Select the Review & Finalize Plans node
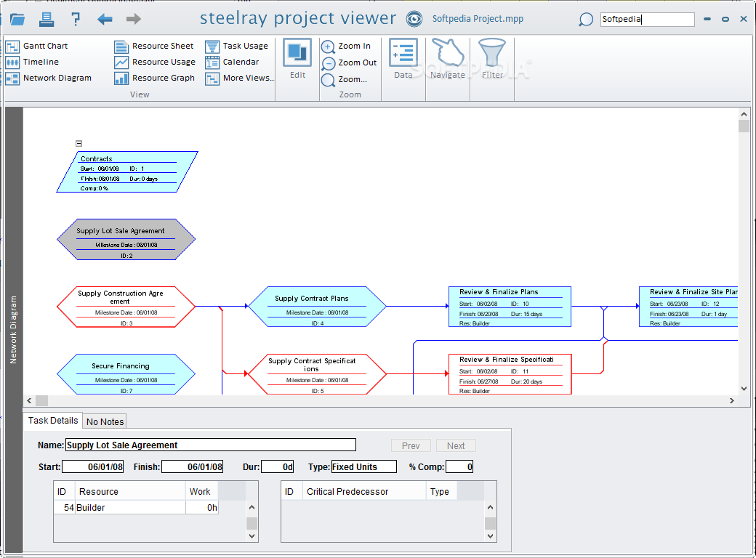The width and height of the screenshot is (756, 558). [x=510, y=307]
